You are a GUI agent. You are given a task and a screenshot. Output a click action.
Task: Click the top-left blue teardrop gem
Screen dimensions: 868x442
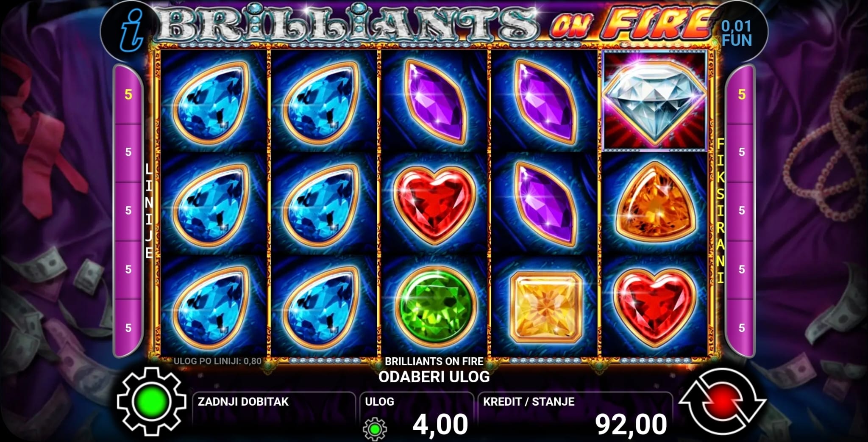tap(212, 102)
